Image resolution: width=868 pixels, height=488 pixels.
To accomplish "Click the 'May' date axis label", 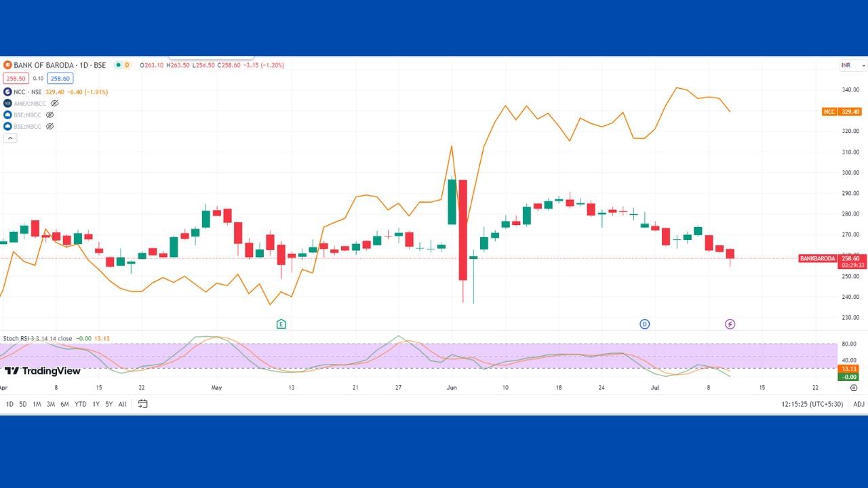I will click(x=216, y=388).
